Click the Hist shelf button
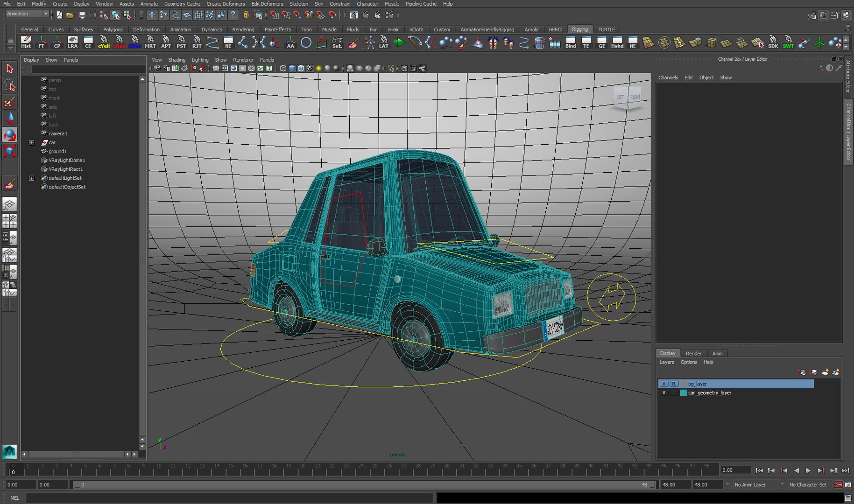Image resolution: width=854 pixels, height=504 pixels. 26,42
